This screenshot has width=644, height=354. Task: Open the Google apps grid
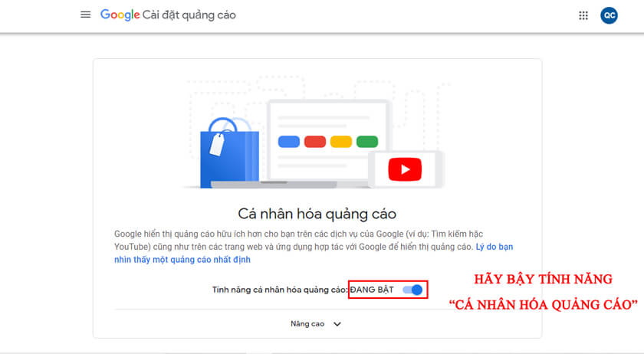coord(583,15)
